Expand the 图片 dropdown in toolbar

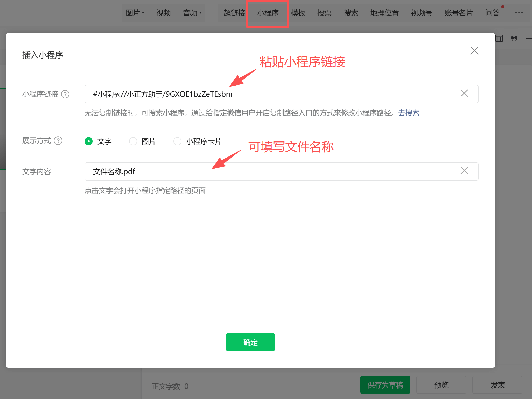(x=135, y=13)
